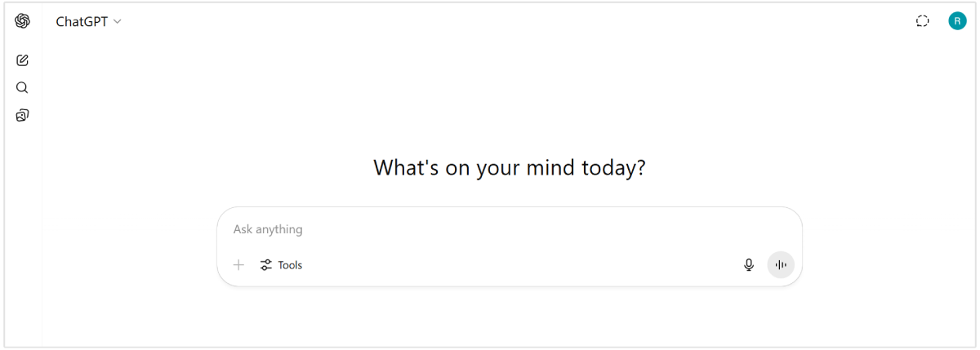Open the profile menu via the R avatar
Viewport: 980px width, 350px height.
(957, 21)
